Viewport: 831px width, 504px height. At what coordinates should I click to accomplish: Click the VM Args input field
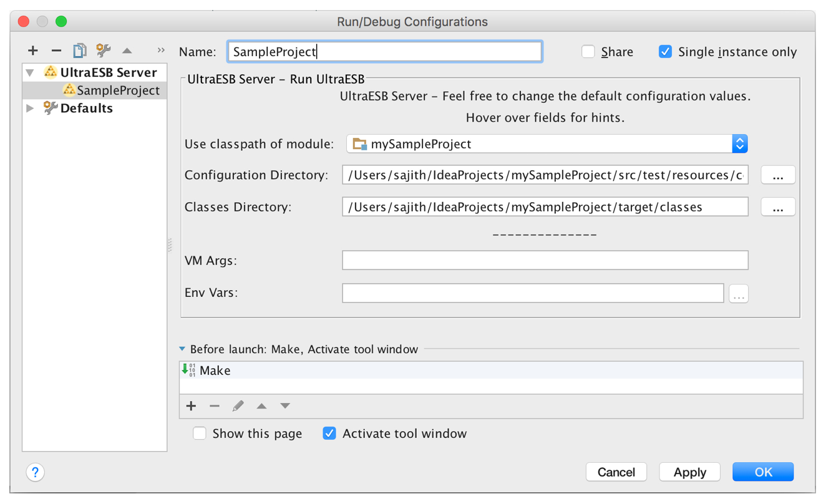tap(545, 261)
